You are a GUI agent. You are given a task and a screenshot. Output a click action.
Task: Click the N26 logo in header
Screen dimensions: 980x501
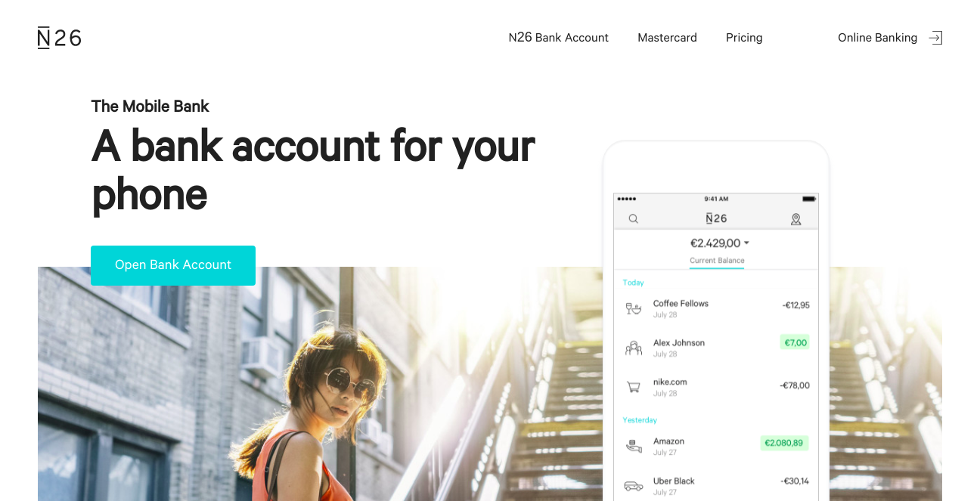[60, 38]
